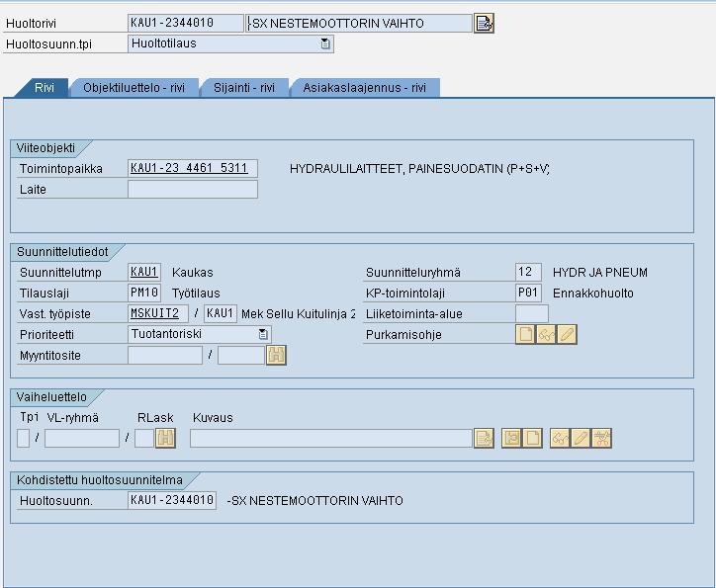Change task list using Vaiheluettelo pencil icon

click(581, 439)
